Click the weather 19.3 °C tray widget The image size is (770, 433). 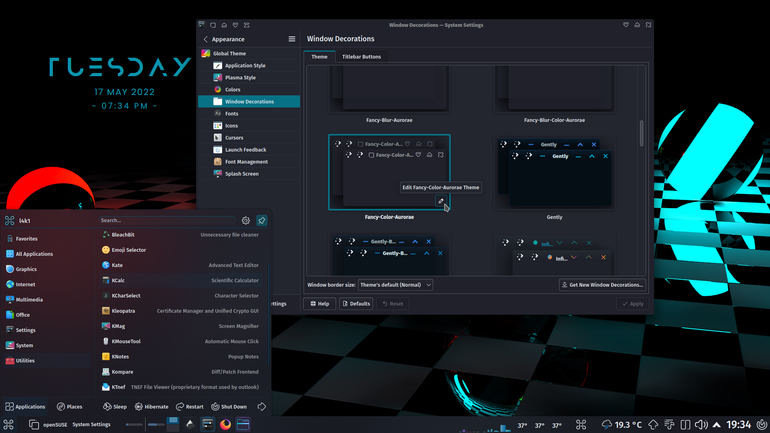[x=622, y=425]
